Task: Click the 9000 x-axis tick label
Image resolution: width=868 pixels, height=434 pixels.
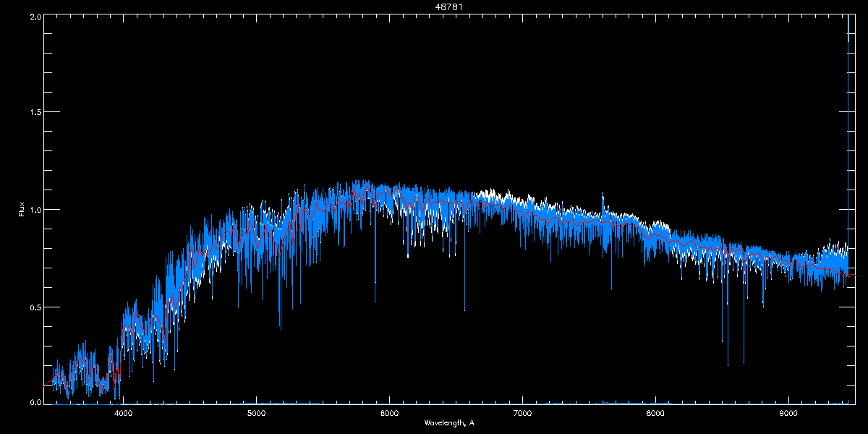Action: pos(788,414)
